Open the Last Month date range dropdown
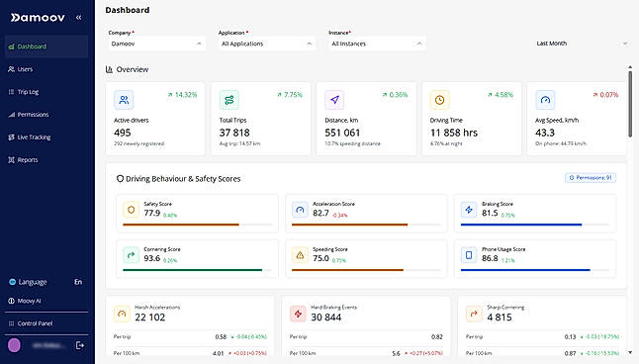Screen dimensions: 639x364 point(582,44)
